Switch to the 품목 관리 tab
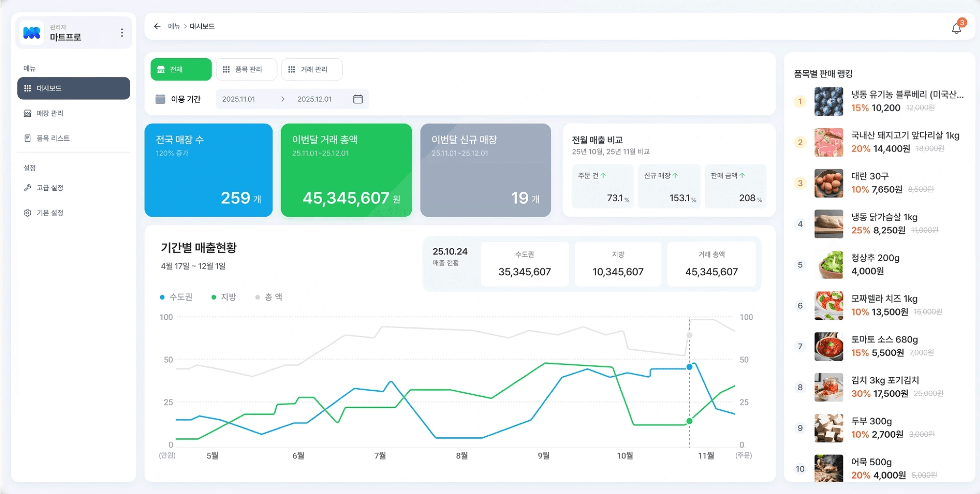The image size is (980, 494). [247, 69]
